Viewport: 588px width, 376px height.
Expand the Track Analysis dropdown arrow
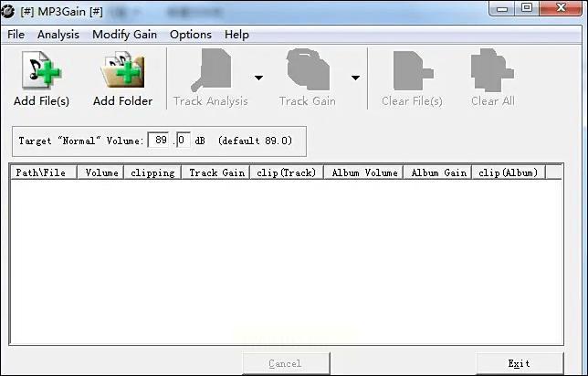coord(258,78)
